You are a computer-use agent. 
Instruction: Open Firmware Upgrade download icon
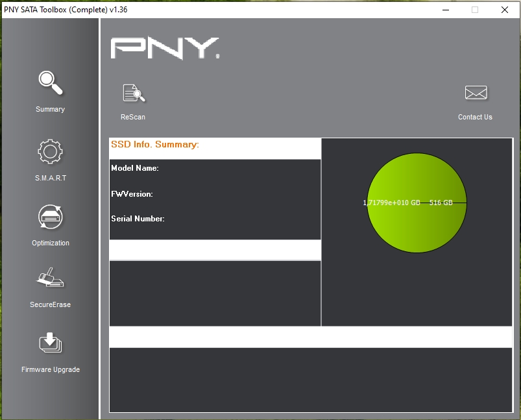click(50, 343)
